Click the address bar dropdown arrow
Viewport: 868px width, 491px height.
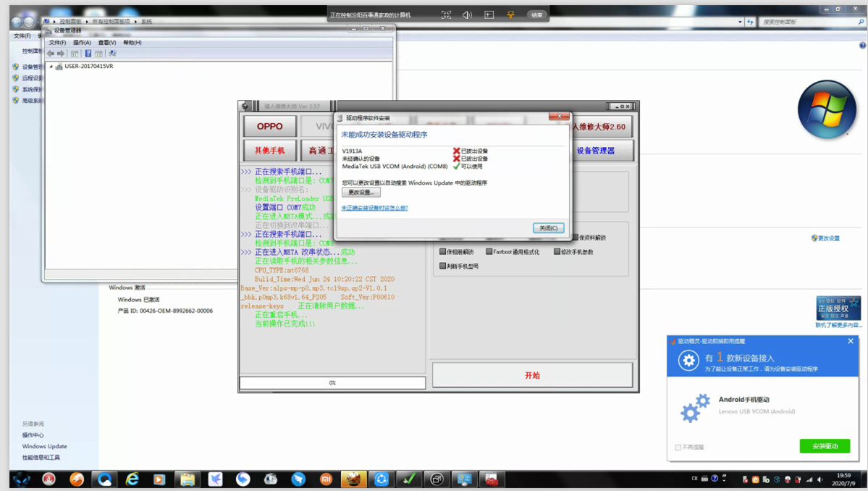[x=740, y=22]
